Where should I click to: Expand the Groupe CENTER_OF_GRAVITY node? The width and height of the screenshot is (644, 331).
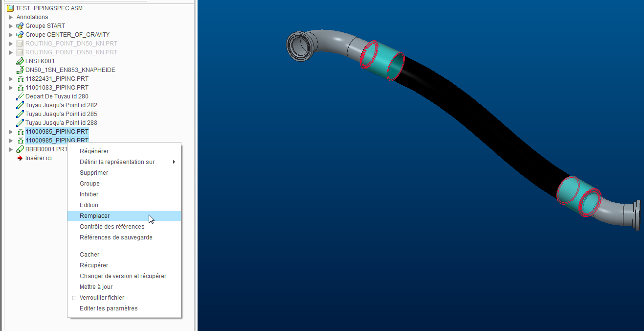(11, 35)
